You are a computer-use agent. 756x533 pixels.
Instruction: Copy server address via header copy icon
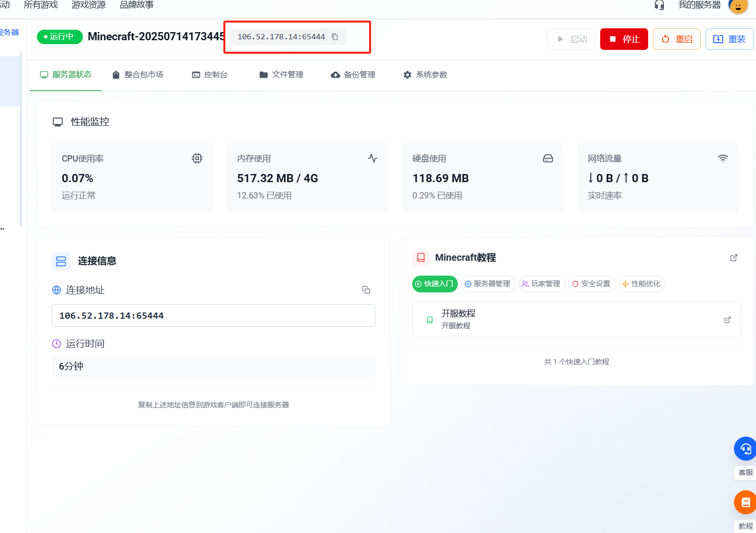(x=335, y=37)
